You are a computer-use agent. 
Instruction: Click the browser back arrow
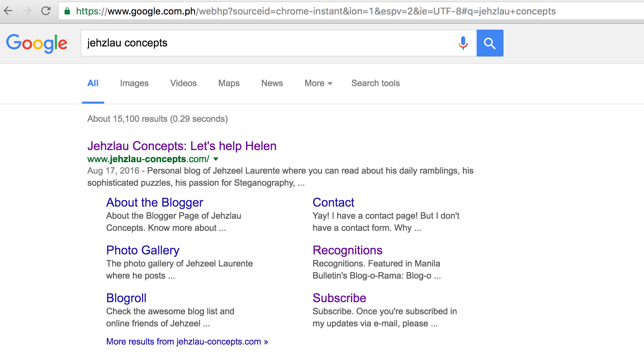pos(8,11)
